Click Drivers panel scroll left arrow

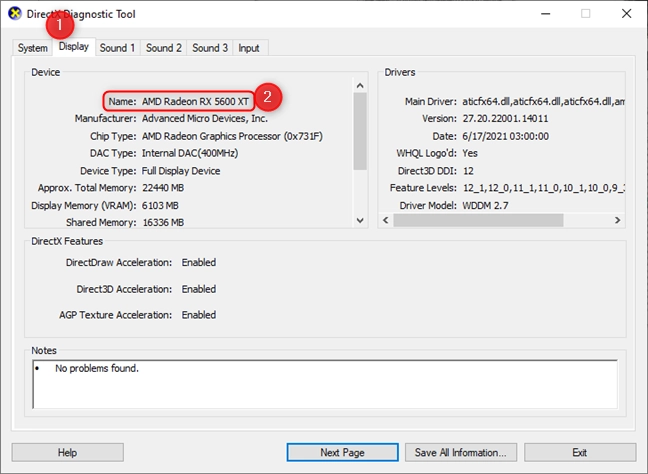(386, 220)
